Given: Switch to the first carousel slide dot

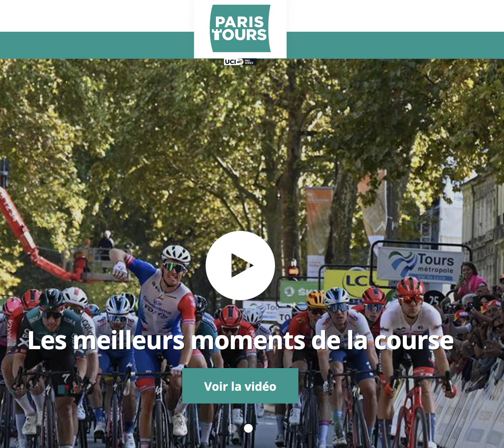Looking at the screenshot, I should pos(232,428).
